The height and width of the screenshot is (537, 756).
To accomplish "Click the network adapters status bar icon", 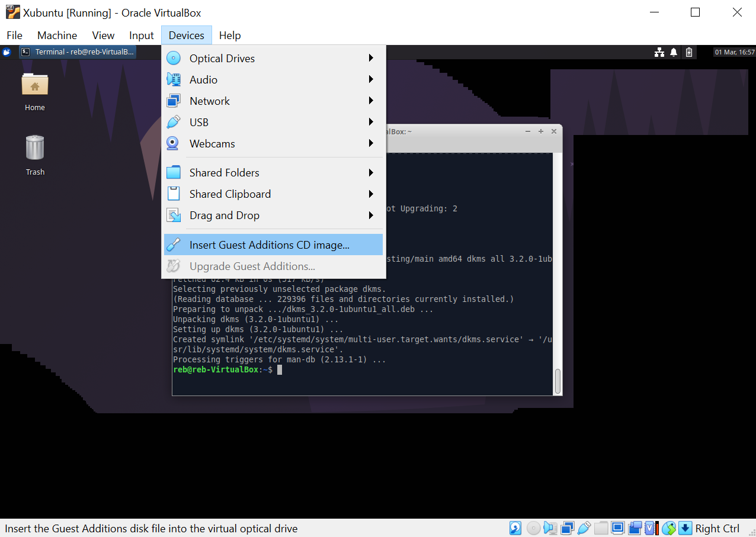I will [567, 528].
